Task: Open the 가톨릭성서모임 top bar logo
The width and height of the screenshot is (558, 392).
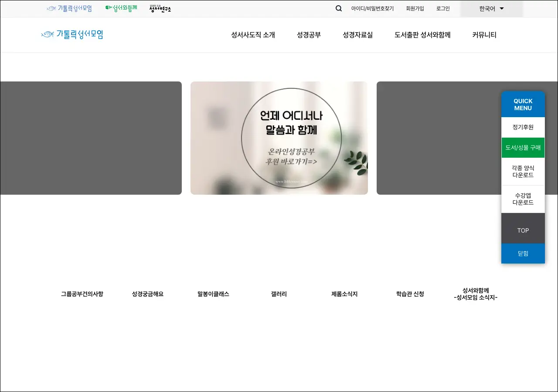Action: (x=69, y=8)
